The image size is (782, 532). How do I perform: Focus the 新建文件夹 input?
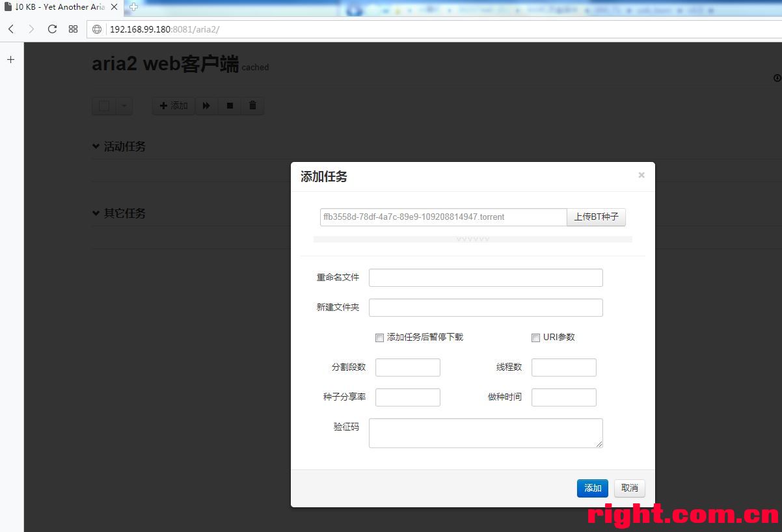[486, 308]
